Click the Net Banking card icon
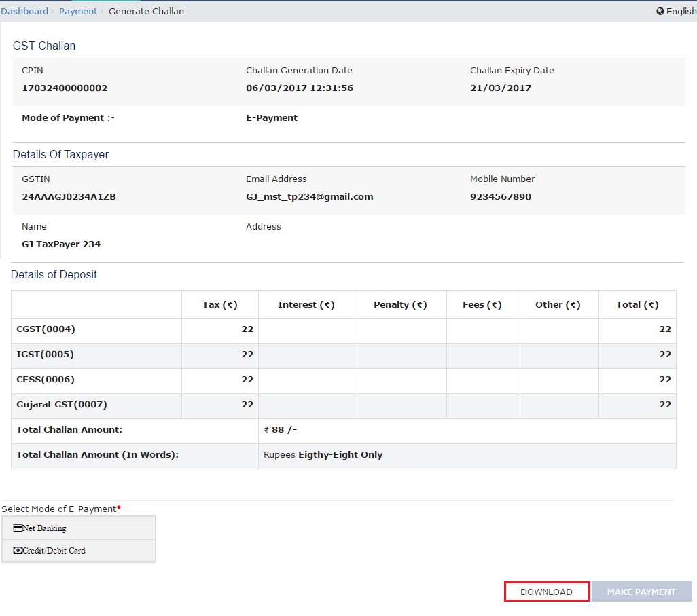 pos(18,527)
